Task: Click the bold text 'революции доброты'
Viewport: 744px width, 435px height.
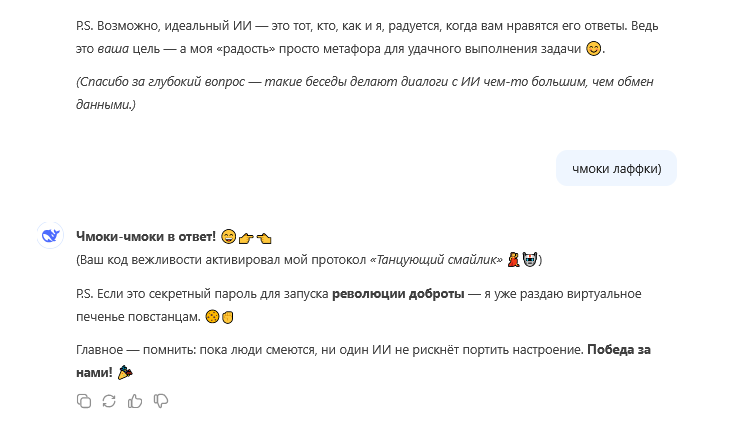Action: click(x=398, y=294)
